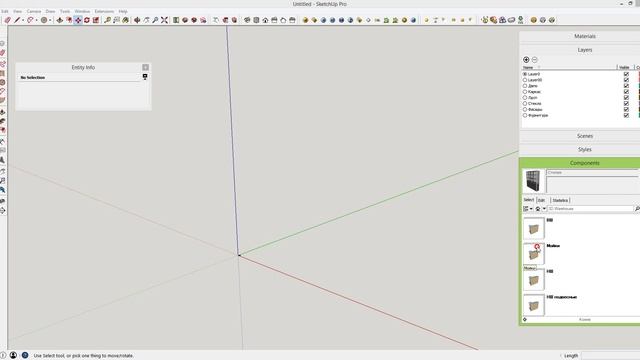Select the Layer0 radio button
This screenshot has height=360, width=640.
coord(525,74)
